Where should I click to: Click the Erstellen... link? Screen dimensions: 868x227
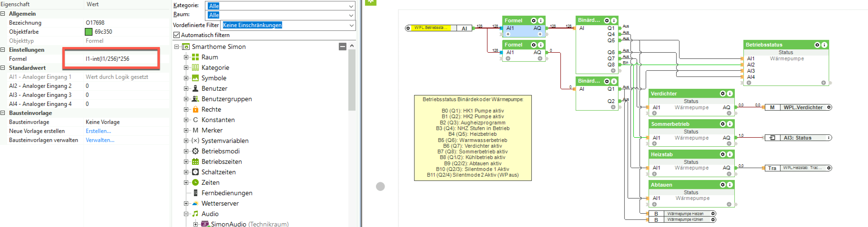pos(99,131)
